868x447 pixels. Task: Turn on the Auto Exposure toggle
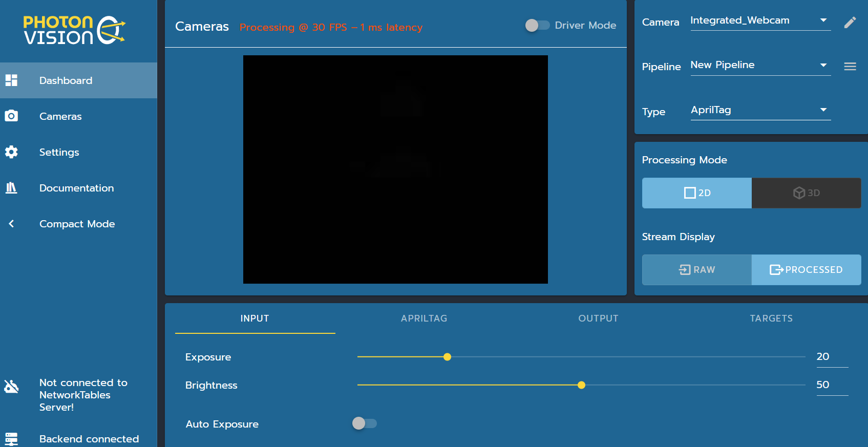[364, 423]
